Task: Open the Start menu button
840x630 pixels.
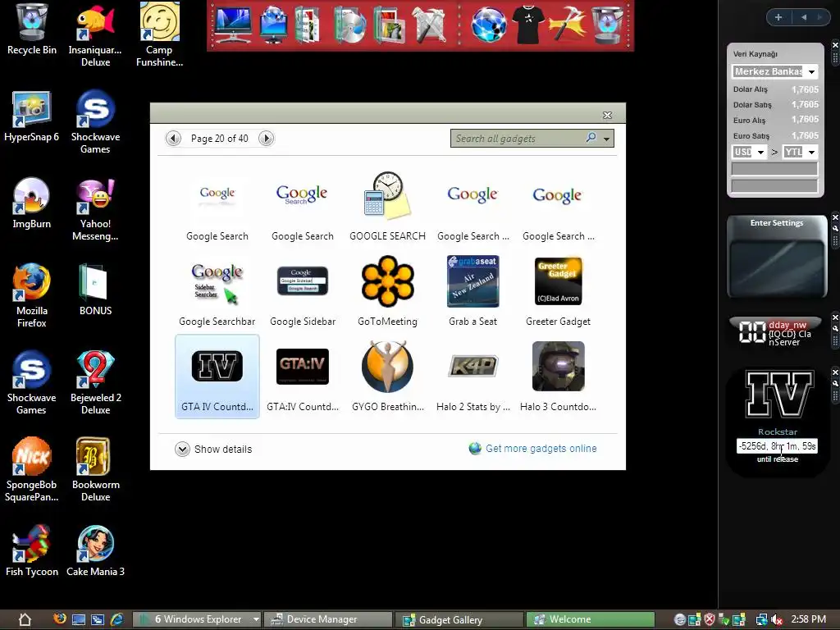Action: (x=25, y=620)
